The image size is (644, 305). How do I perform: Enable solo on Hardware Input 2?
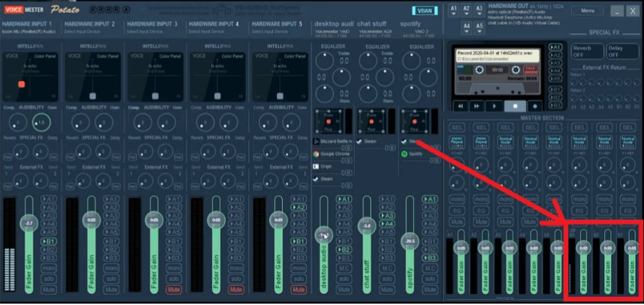tap(111, 279)
